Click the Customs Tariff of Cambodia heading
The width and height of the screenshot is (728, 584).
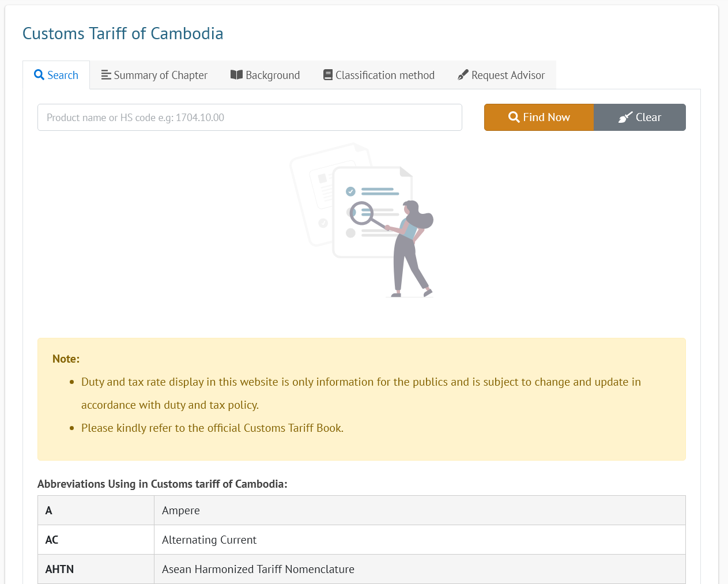[x=123, y=33]
